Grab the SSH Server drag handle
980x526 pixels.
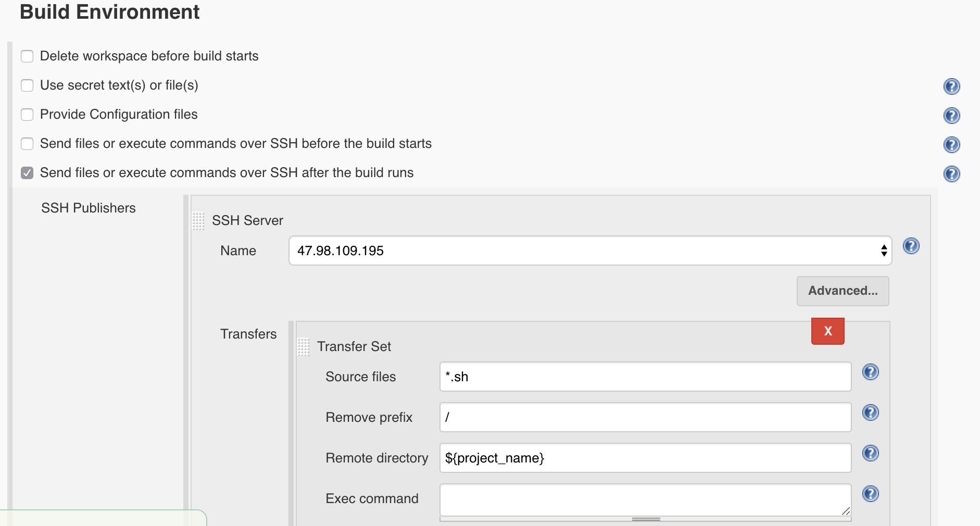(x=198, y=221)
